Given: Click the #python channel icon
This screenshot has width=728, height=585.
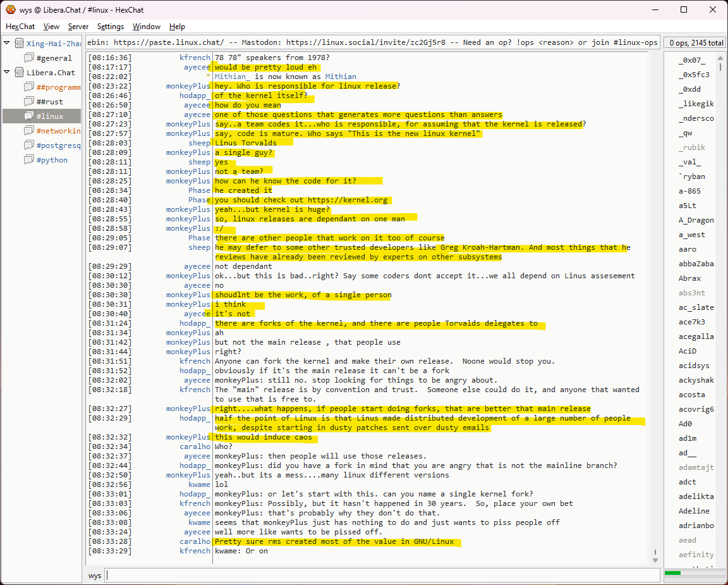Looking at the screenshot, I should point(28,160).
